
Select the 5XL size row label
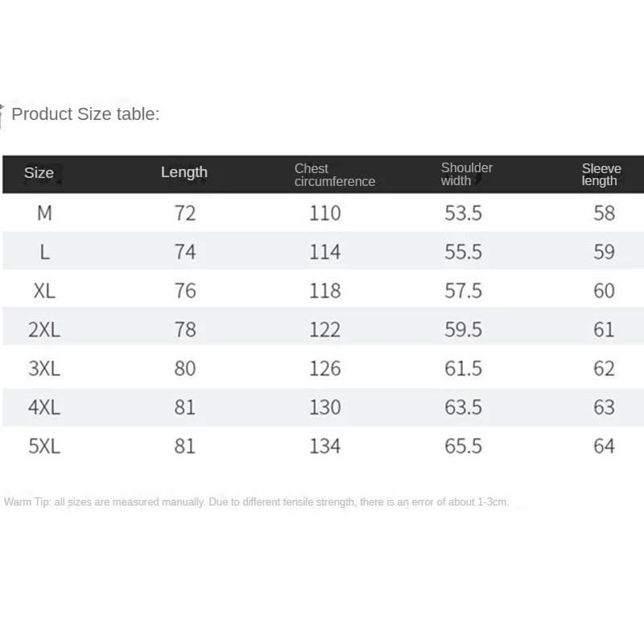(x=44, y=446)
